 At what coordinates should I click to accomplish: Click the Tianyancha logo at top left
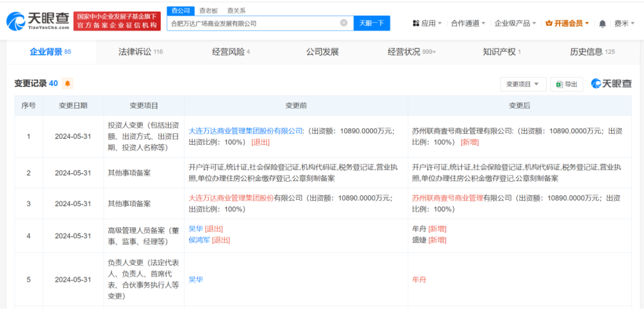click(x=38, y=22)
